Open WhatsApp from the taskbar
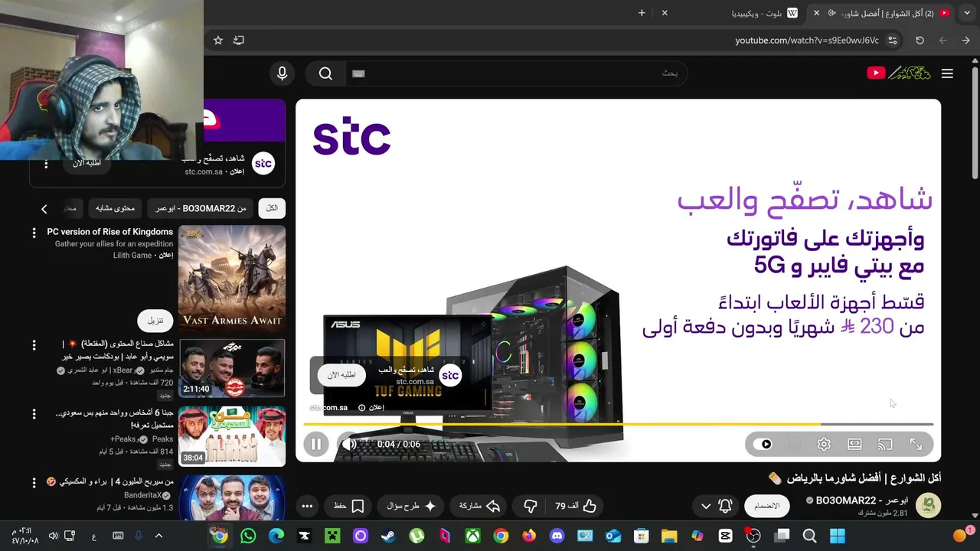 pyautogui.click(x=247, y=536)
